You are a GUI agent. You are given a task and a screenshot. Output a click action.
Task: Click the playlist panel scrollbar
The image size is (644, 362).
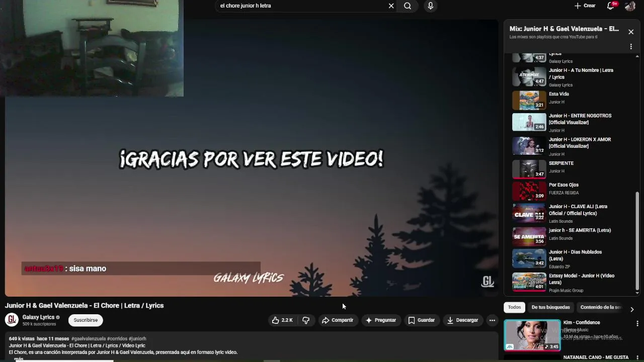(x=637, y=240)
